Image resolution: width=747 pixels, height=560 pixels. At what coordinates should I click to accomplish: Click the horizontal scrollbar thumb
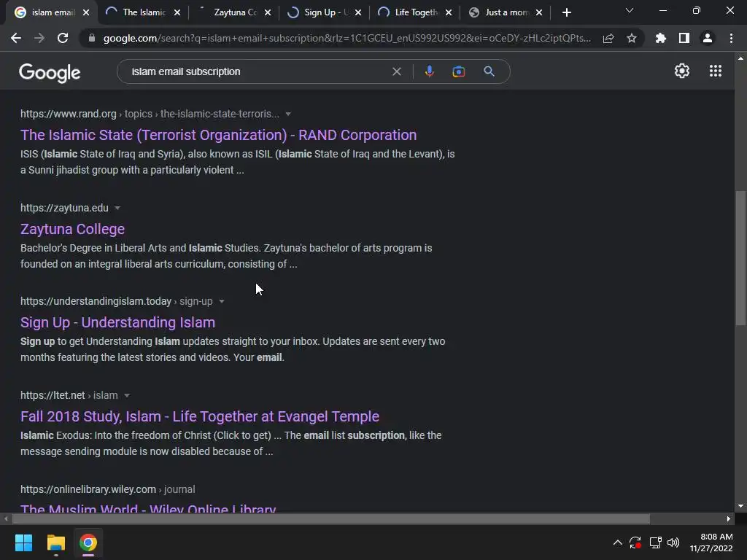pyautogui.click(x=330, y=519)
